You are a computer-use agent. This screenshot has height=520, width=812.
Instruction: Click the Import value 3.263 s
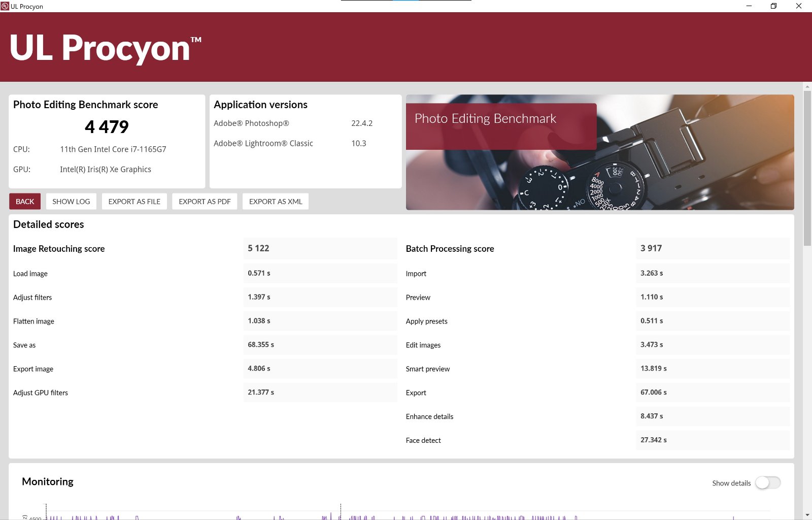pyautogui.click(x=652, y=273)
